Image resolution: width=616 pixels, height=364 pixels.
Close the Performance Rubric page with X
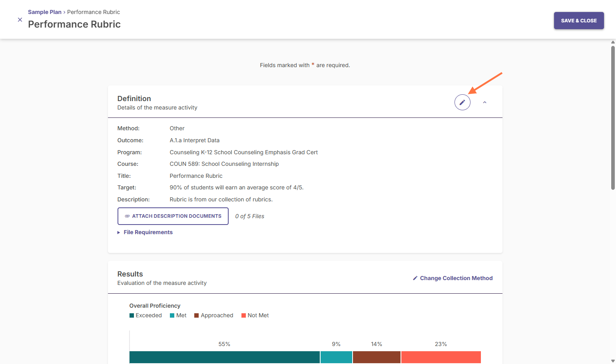coord(20,20)
